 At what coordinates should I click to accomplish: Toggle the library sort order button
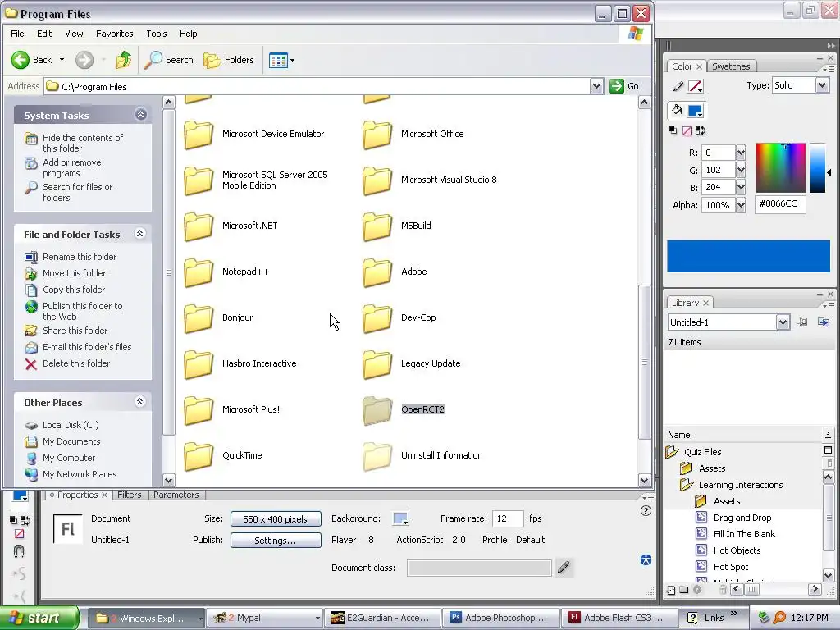click(x=828, y=435)
